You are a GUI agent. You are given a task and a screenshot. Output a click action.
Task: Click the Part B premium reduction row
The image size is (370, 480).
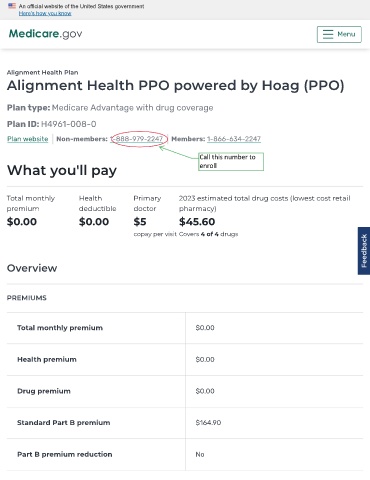tap(185, 454)
